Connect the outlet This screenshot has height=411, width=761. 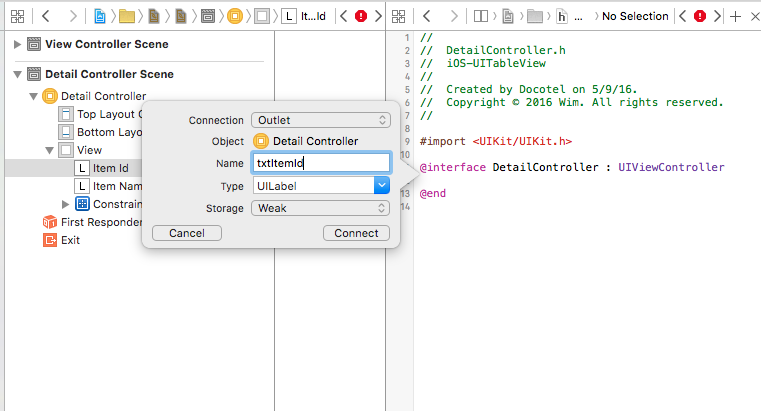click(x=356, y=233)
